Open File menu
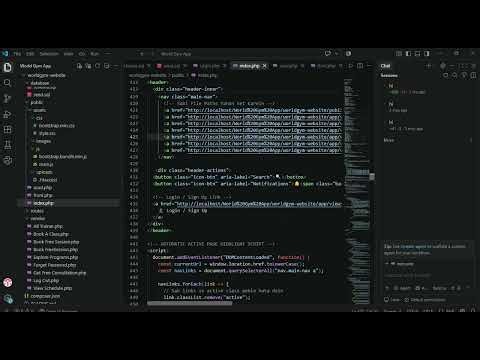 pos(17,54)
